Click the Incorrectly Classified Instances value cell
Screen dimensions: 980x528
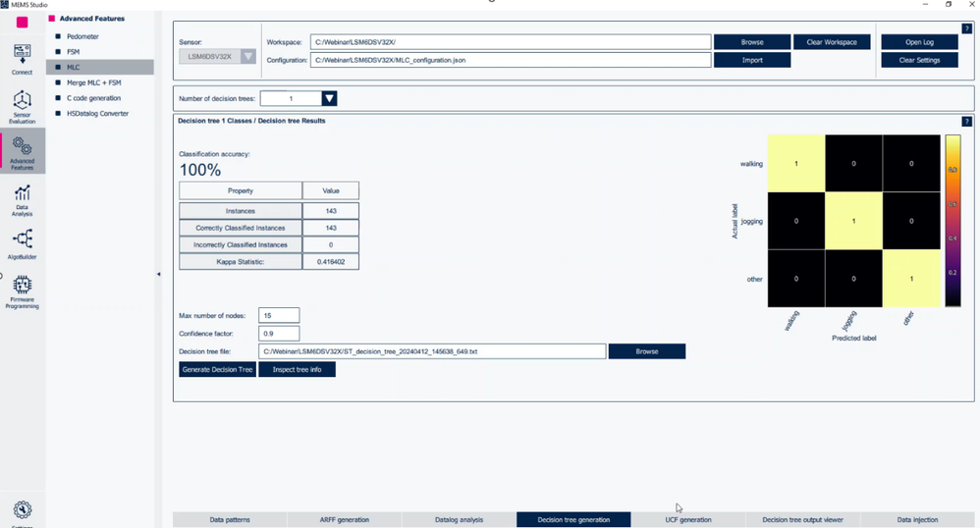[x=331, y=245]
